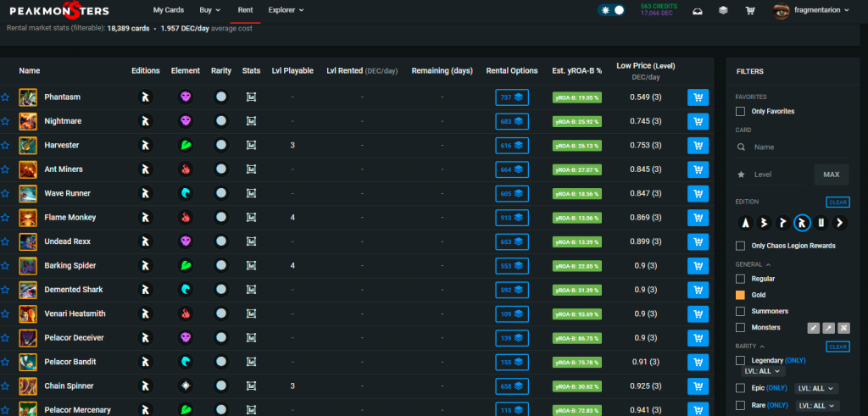Open Phantasm's 737 rental options
The height and width of the screenshot is (416, 868).
point(512,97)
